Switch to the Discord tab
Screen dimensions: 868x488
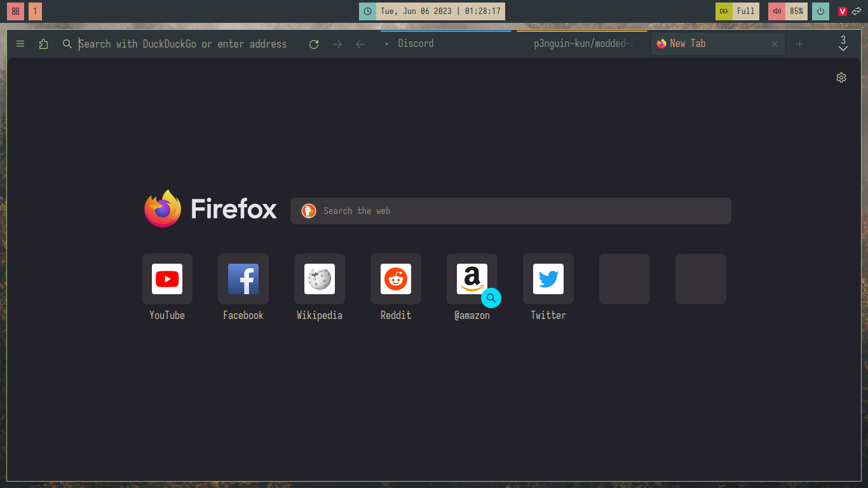pos(445,44)
